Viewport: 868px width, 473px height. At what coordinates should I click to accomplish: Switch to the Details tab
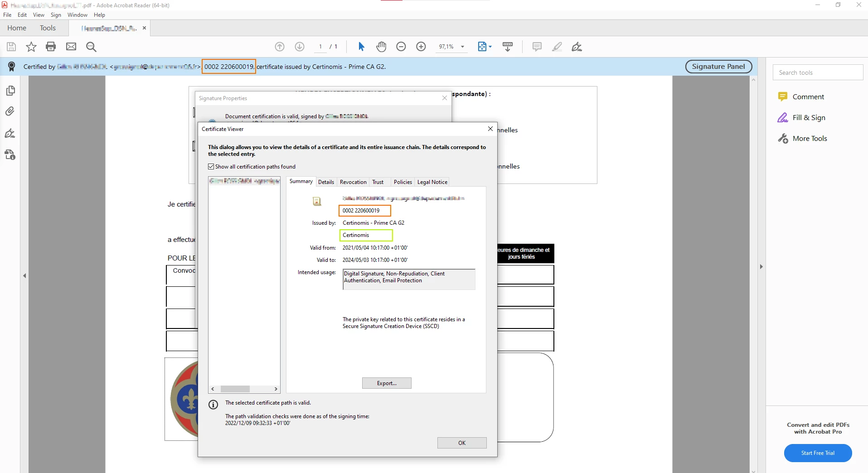click(x=326, y=182)
